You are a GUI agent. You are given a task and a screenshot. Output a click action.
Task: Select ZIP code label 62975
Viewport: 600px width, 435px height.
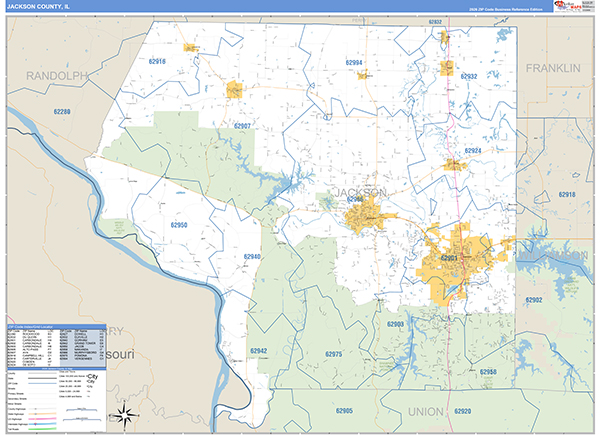(334, 354)
